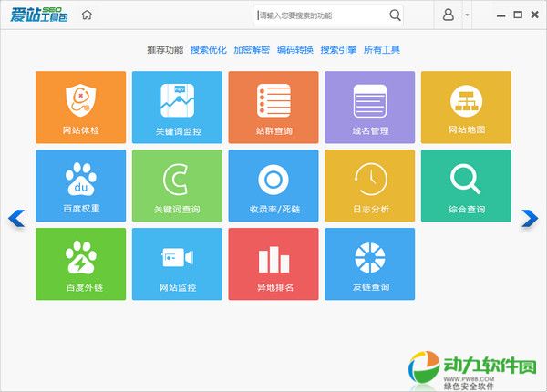The width and height of the screenshot is (547, 392).
Task: Maximize the toolkit window
Action: click(x=518, y=15)
